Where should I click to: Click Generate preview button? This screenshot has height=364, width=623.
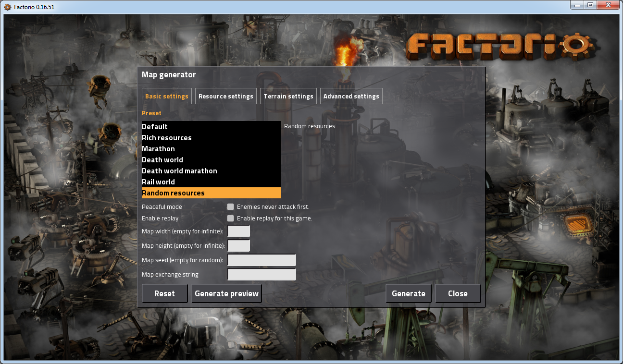tap(227, 293)
